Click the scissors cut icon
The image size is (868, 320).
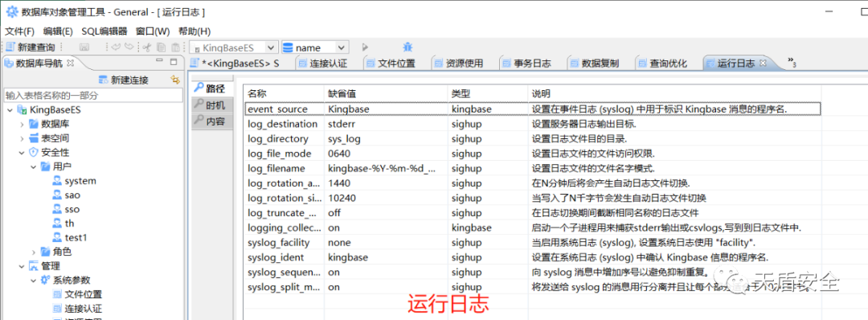[x=147, y=47]
